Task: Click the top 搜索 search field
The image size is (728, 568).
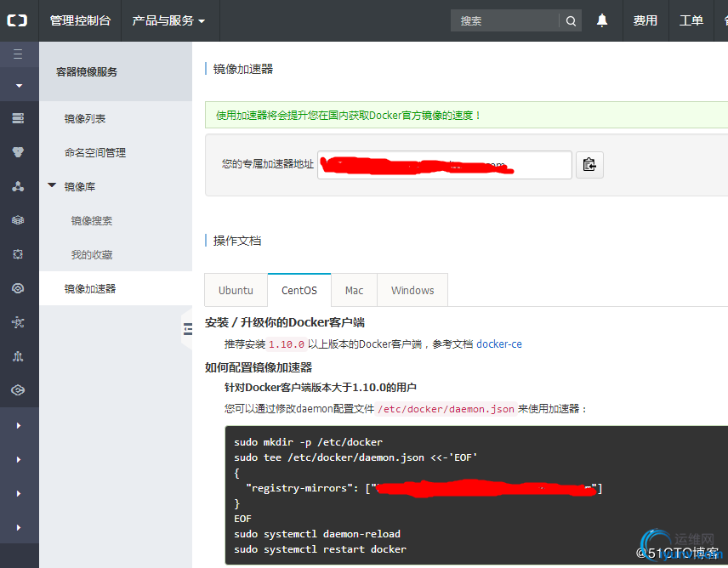Action: click(505, 21)
